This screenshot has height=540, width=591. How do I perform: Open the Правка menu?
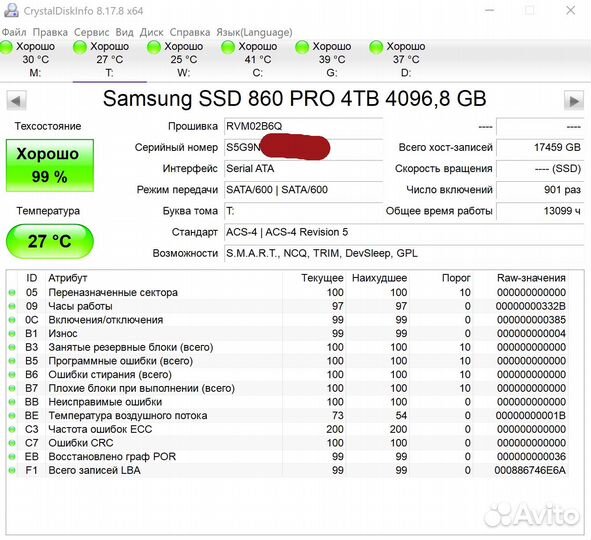50,32
